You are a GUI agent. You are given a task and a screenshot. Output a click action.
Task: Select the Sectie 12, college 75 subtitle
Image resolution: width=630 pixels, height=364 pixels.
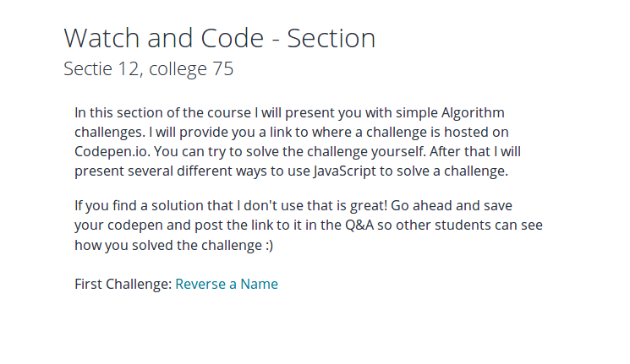pos(148,68)
